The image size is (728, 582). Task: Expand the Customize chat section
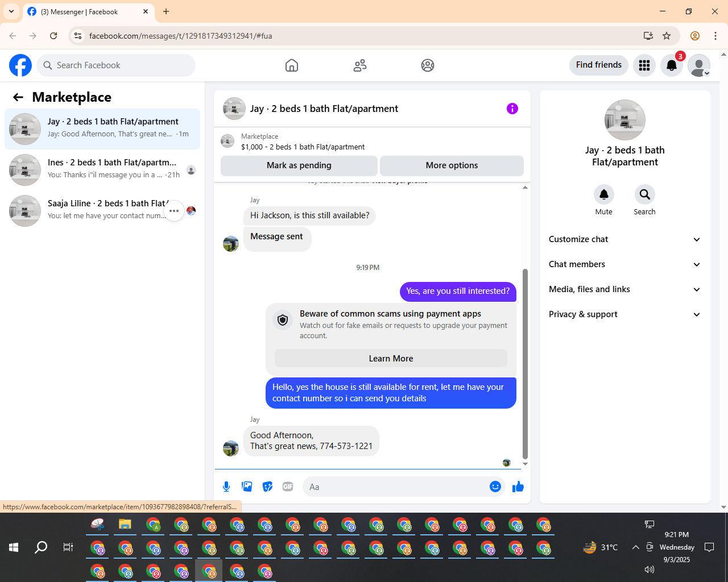coord(625,239)
